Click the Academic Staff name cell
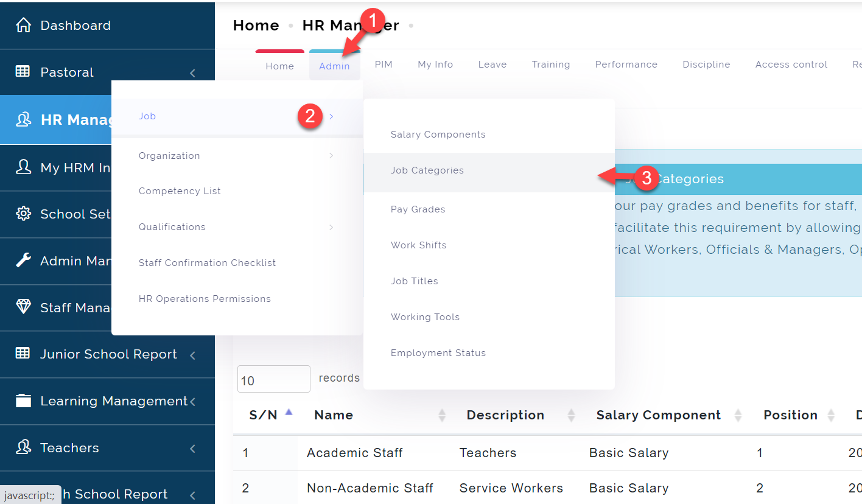The height and width of the screenshot is (504, 862). tap(354, 453)
